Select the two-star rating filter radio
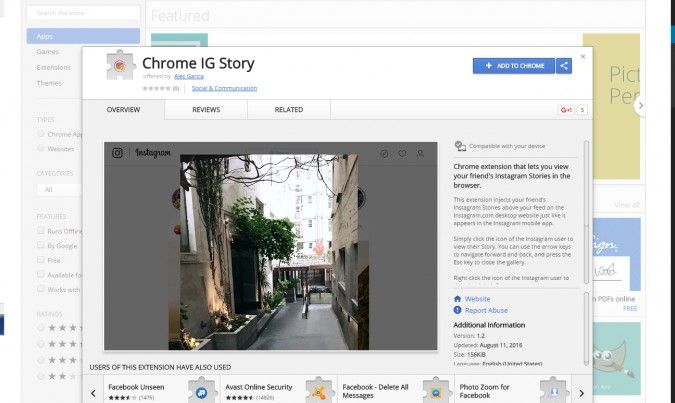 pyautogui.click(x=40, y=376)
